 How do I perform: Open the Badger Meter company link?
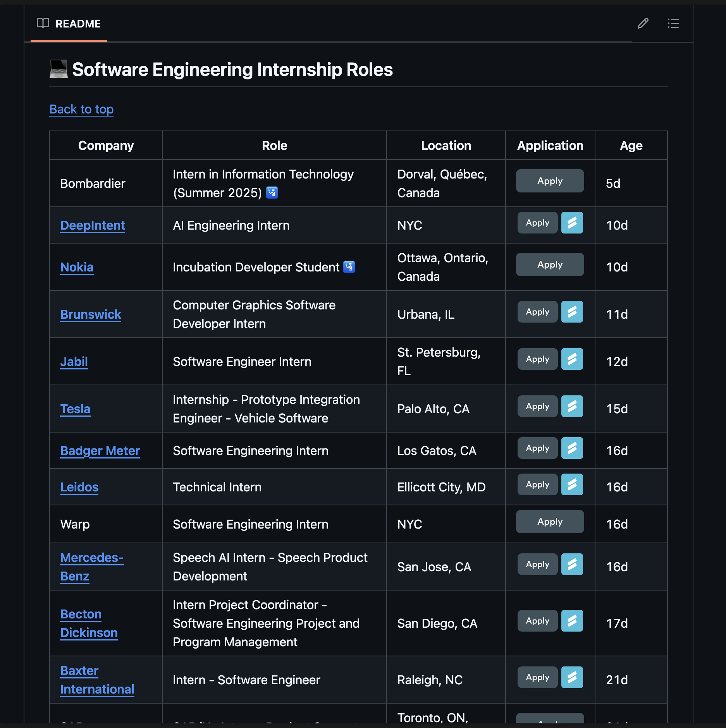100,451
